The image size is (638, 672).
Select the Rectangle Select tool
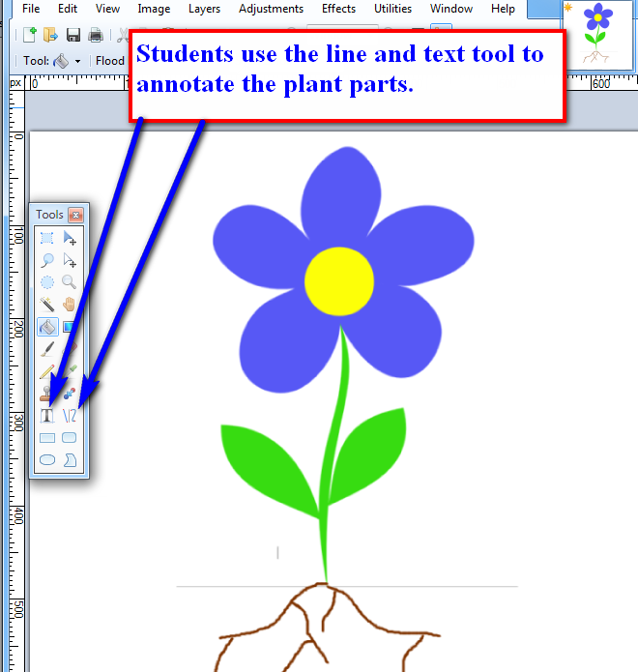click(x=47, y=238)
